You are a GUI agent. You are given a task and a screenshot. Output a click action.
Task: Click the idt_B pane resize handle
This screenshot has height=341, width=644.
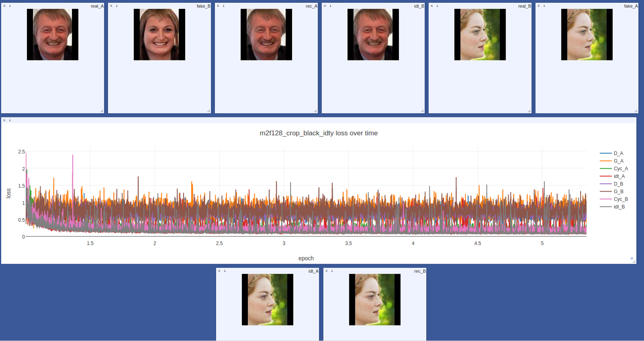[x=422, y=111]
